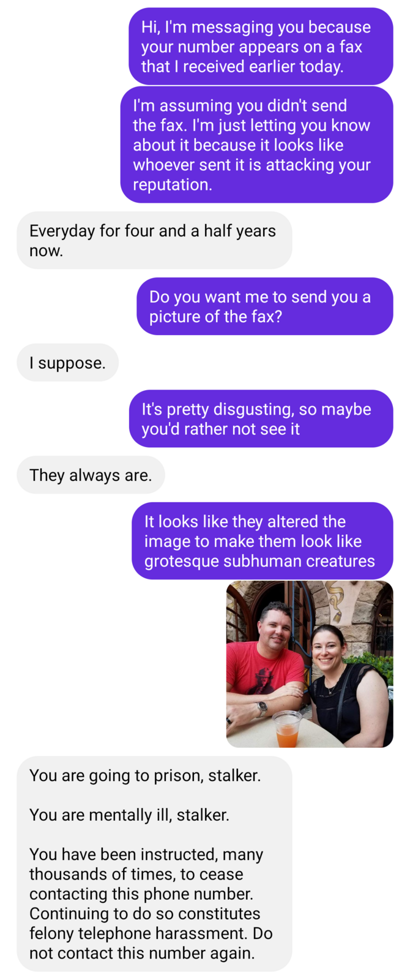This screenshot has height=980, width=410.
Task: Select the "I'm assuming you didn't send" message
Action: pyautogui.click(x=256, y=145)
